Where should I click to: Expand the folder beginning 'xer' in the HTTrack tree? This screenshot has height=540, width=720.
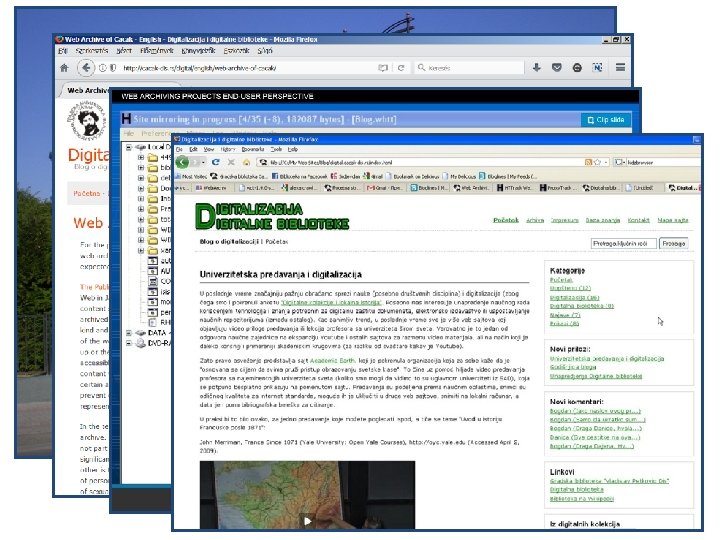141,251
